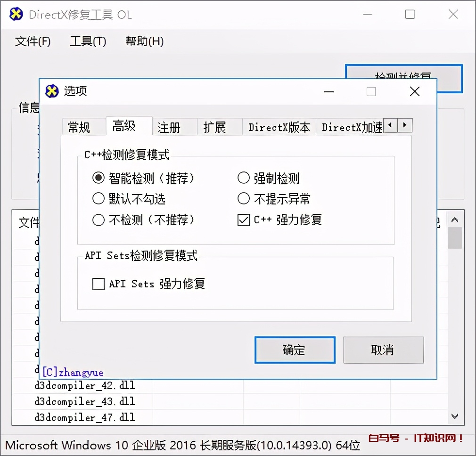Click the X logo icon on the 选项 dialog
Image resolution: width=476 pixels, height=456 pixels.
52,91
